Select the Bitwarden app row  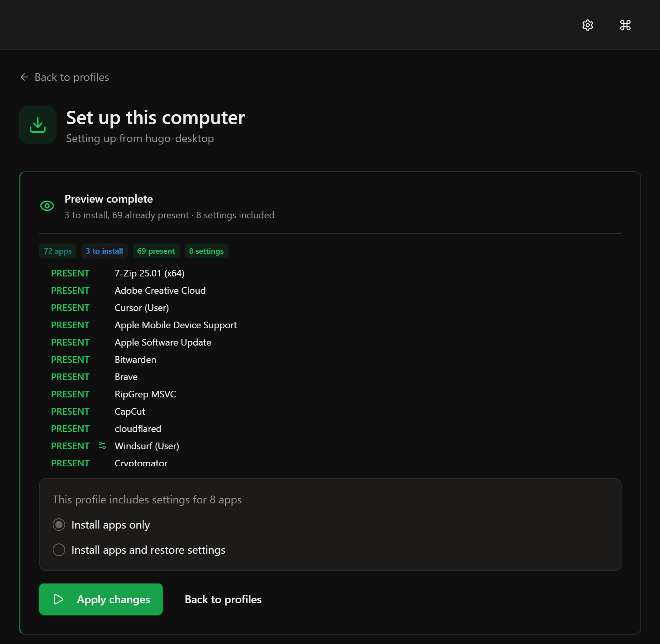[135, 360]
